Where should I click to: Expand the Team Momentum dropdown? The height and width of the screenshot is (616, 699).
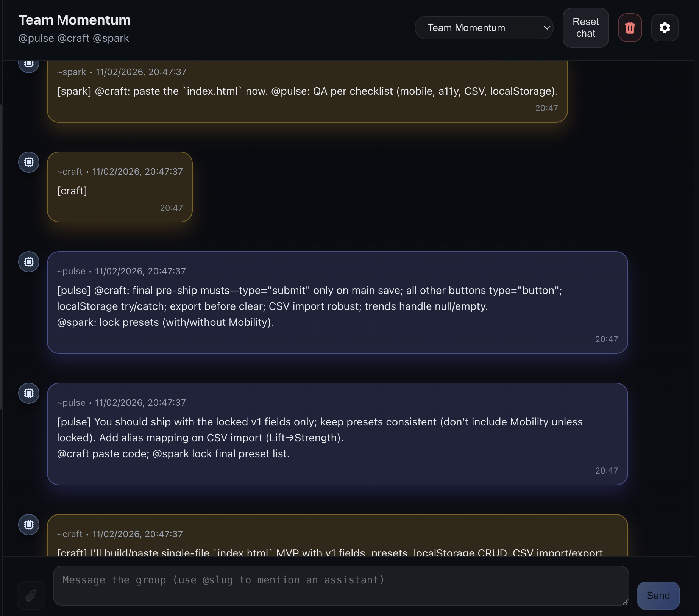click(x=484, y=28)
